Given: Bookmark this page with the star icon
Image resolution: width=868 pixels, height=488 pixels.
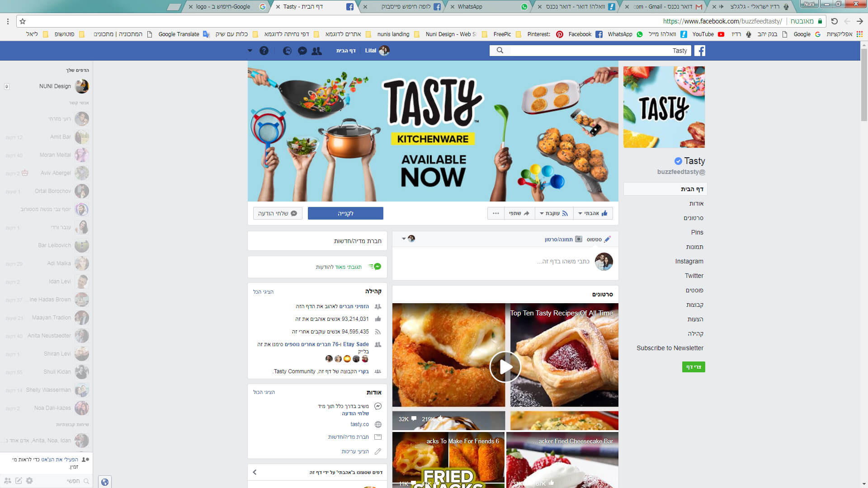Looking at the screenshot, I should pyautogui.click(x=23, y=21).
